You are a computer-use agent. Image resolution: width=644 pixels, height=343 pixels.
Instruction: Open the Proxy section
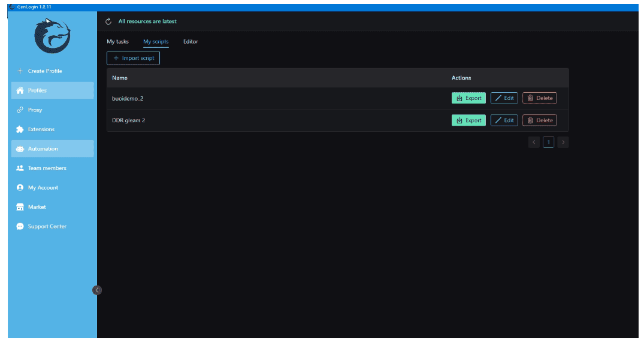(52, 110)
